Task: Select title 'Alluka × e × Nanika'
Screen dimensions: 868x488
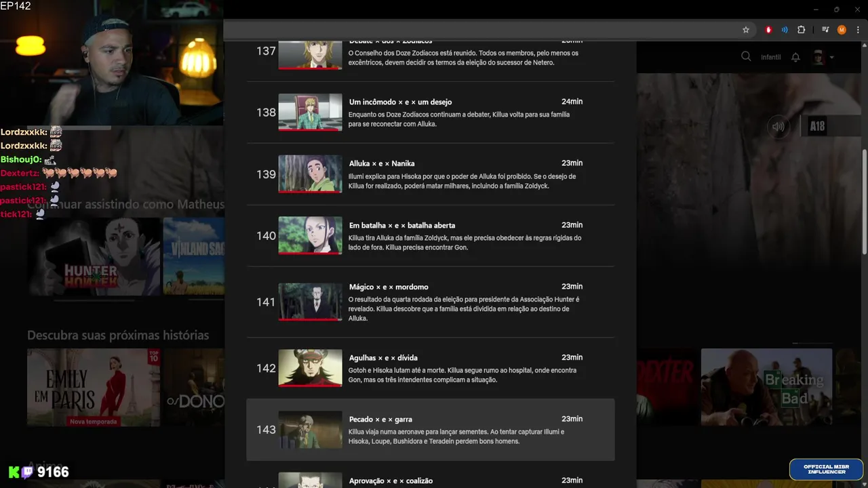Action: pos(382,163)
